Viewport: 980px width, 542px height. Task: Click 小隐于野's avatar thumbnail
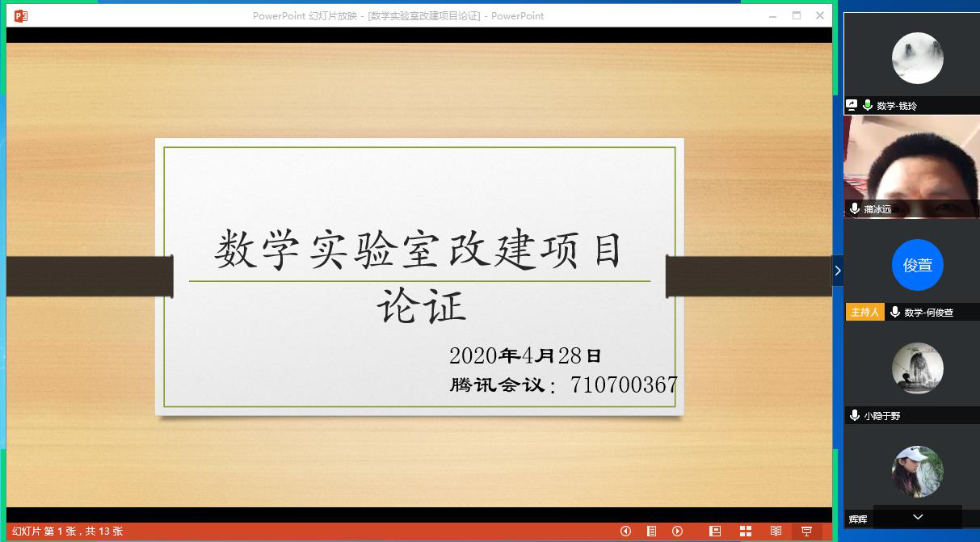click(917, 368)
